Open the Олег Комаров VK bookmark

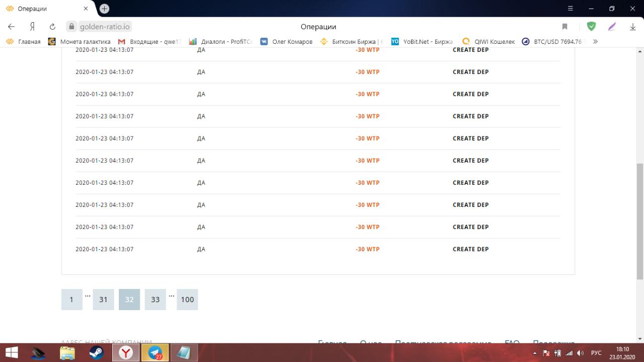click(286, 42)
